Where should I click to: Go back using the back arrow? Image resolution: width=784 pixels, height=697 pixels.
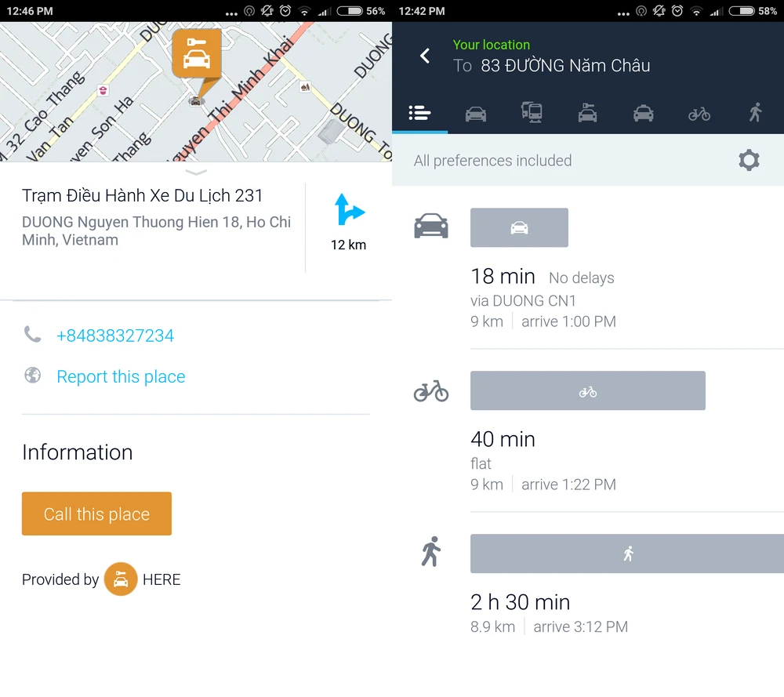pos(424,56)
